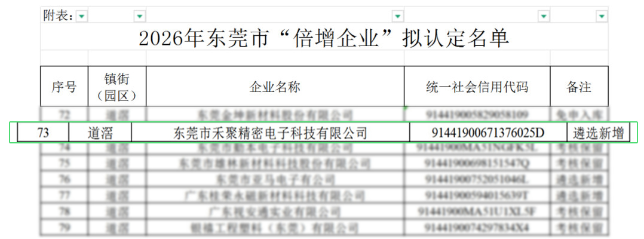Select the 遴选新增 remark in row 73
Screen dimensions: 644x239
(599, 133)
